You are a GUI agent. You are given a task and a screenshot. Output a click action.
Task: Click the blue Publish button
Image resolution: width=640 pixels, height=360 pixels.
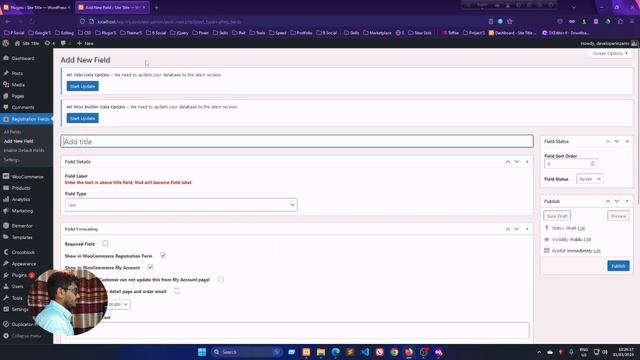click(x=618, y=266)
